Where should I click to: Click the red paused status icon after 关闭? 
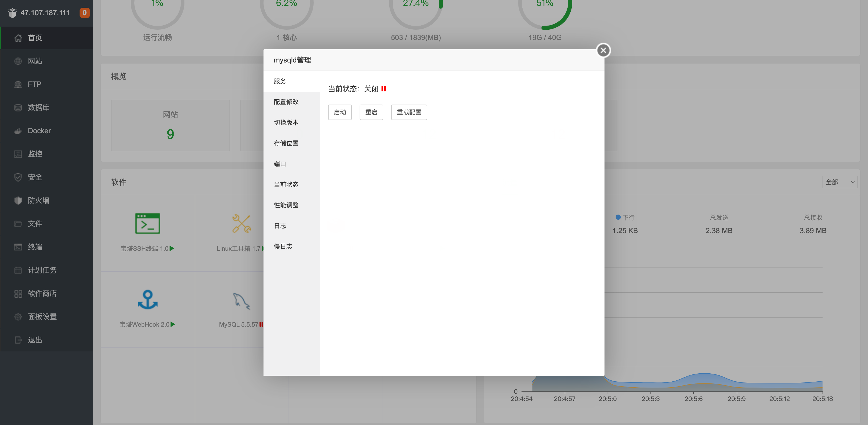point(383,89)
